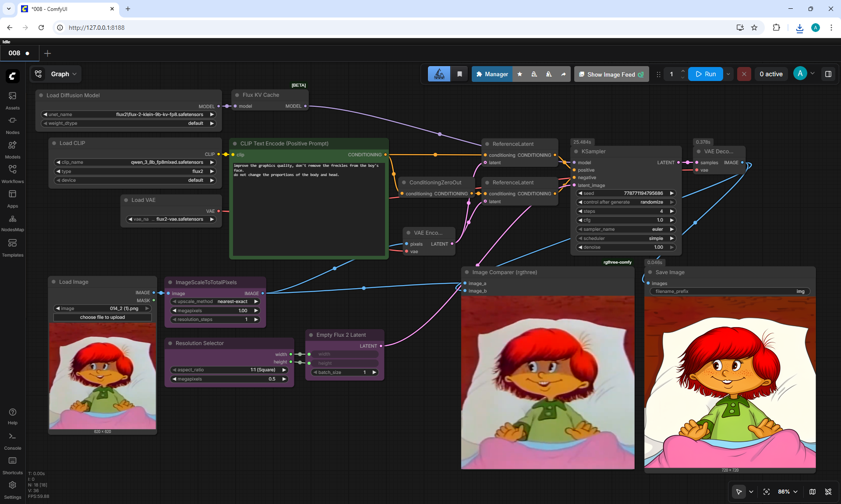
Task: Open the Models sidebar panel
Action: [x=12, y=150]
